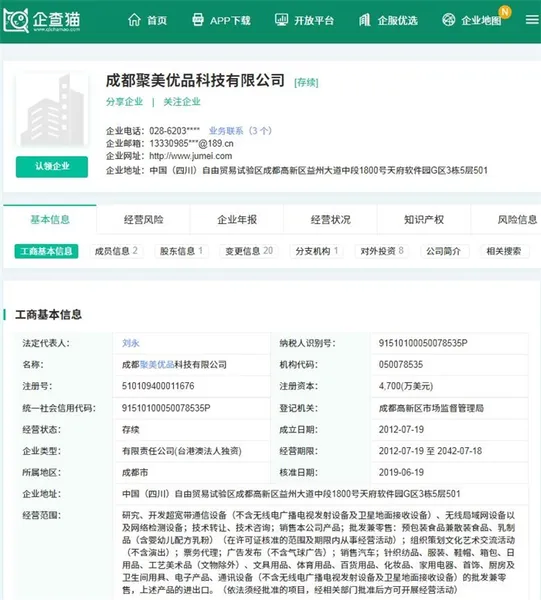The image size is (541, 600).
Task: Open the http://www.jumei.com website link
Action: point(191,156)
